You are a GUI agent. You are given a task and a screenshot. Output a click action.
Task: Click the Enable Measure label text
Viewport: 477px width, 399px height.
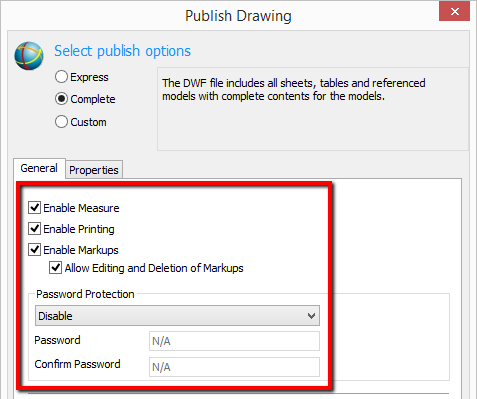81,208
